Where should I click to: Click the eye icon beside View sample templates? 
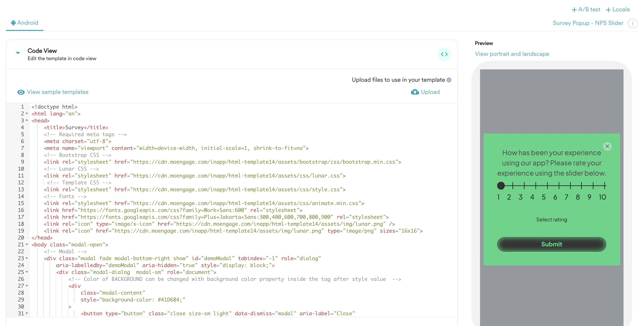[20, 92]
